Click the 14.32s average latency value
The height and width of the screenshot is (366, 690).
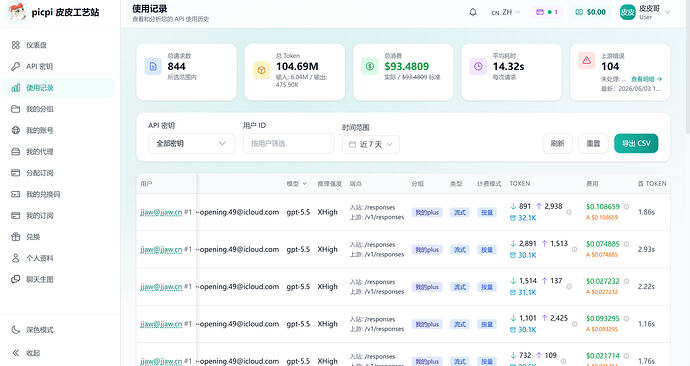click(508, 66)
